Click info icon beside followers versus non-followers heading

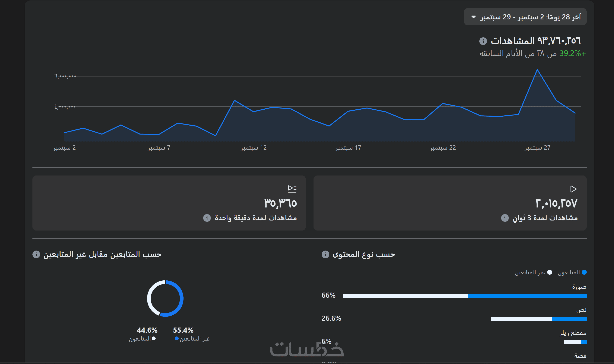(36, 254)
